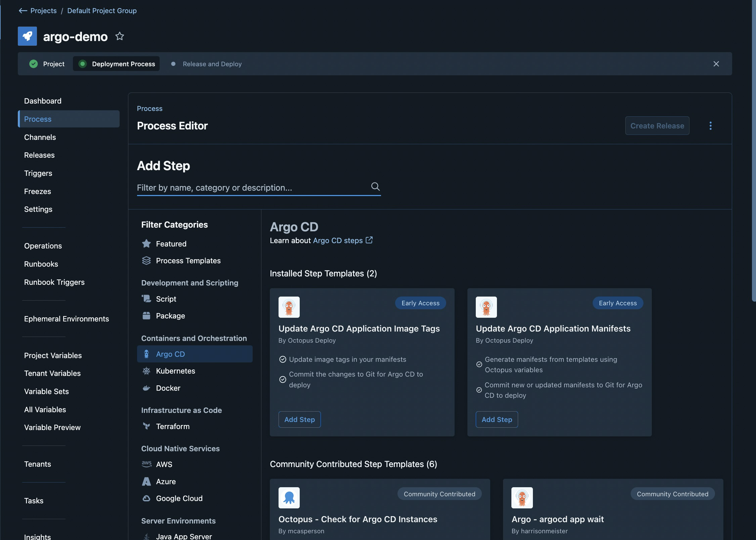Click the Process breadcrumb above Process Editor
The width and height of the screenshot is (756, 540).
click(150, 109)
